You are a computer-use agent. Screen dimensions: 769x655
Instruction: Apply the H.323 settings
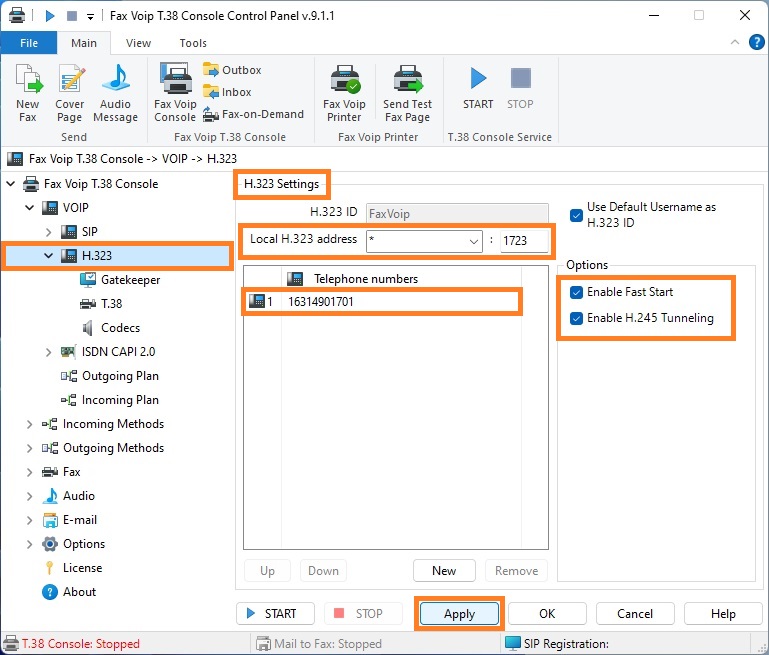pyautogui.click(x=459, y=614)
